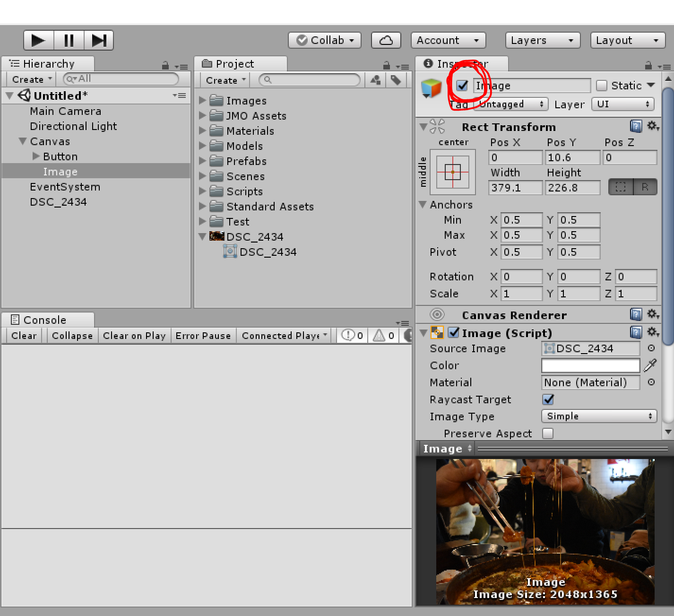The height and width of the screenshot is (616, 674).
Task: Click the Hierarchy search field
Action: click(x=121, y=79)
